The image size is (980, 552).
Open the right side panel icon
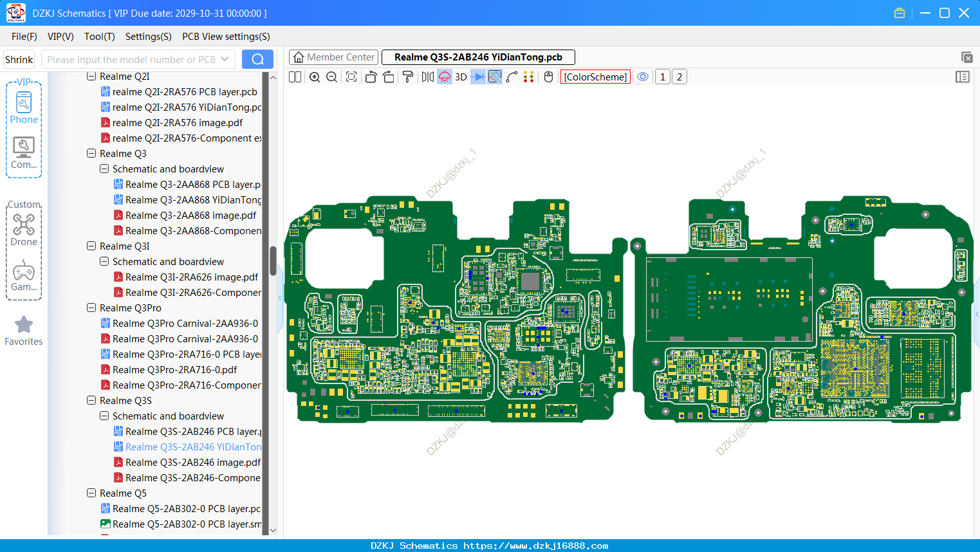click(x=963, y=77)
